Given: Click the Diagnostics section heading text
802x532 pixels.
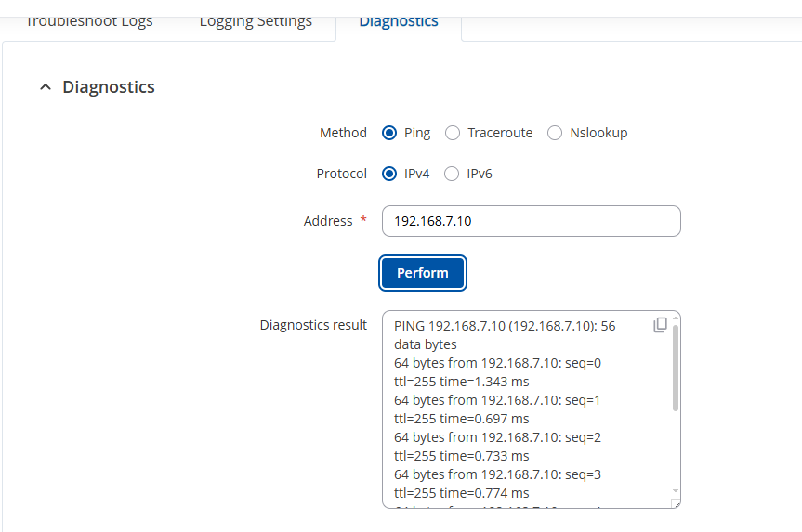Looking at the screenshot, I should [109, 87].
